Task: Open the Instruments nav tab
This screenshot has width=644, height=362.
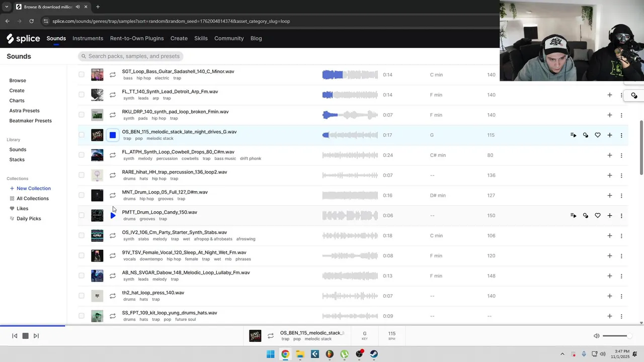Action: click(88, 38)
